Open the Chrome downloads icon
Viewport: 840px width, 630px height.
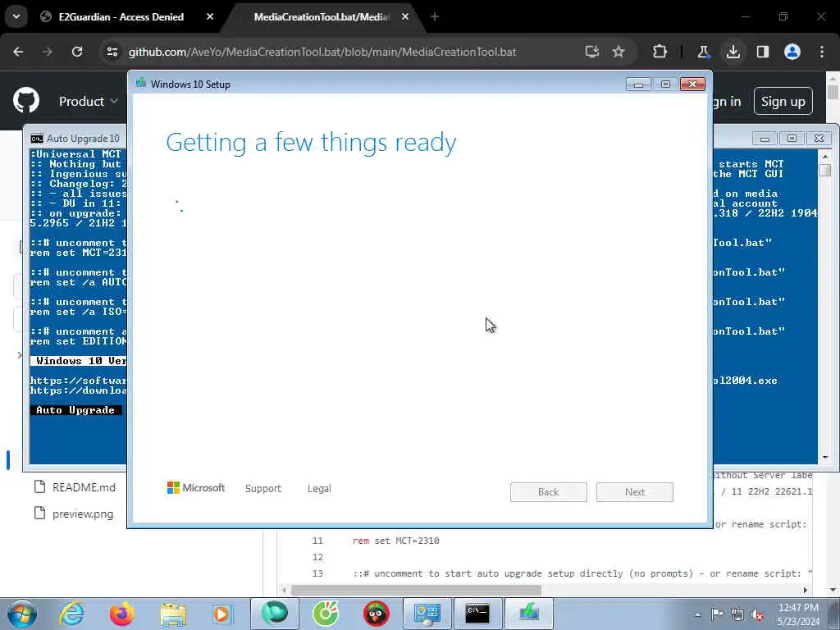coord(733,52)
